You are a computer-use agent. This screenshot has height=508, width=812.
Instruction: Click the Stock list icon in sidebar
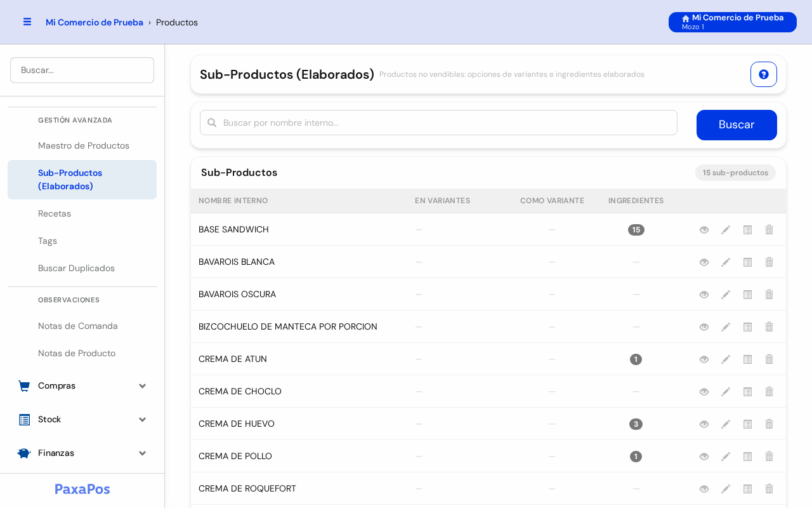point(24,420)
